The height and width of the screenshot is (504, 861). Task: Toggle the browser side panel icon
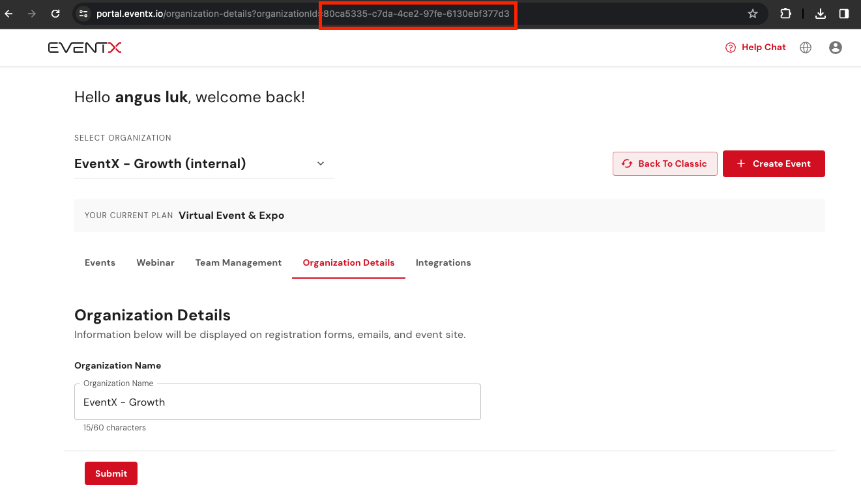coord(844,14)
